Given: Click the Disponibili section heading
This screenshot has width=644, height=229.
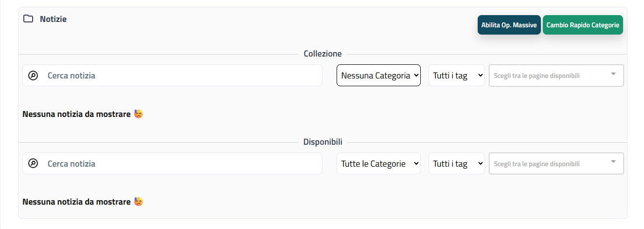Looking at the screenshot, I should coord(322,142).
